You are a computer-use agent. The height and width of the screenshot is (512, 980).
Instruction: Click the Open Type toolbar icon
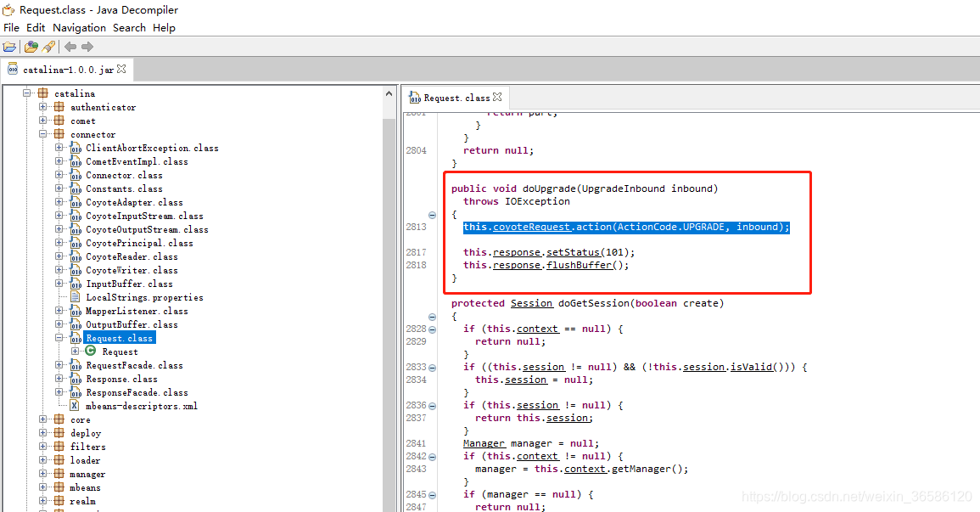[31, 47]
